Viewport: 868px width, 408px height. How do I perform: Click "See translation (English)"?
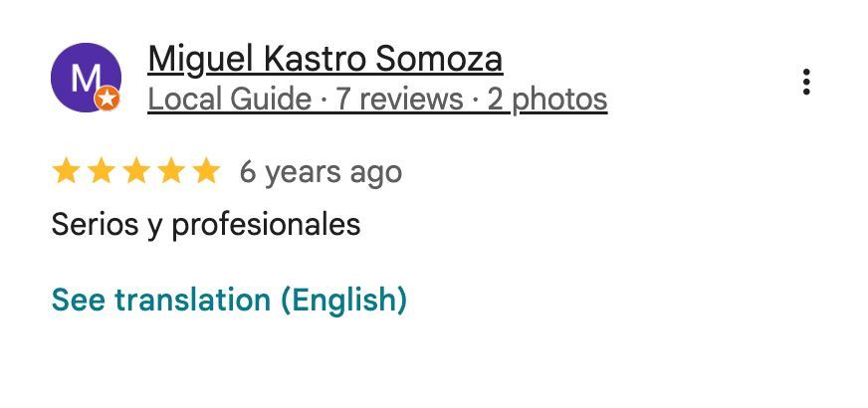[x=229, y=300]
